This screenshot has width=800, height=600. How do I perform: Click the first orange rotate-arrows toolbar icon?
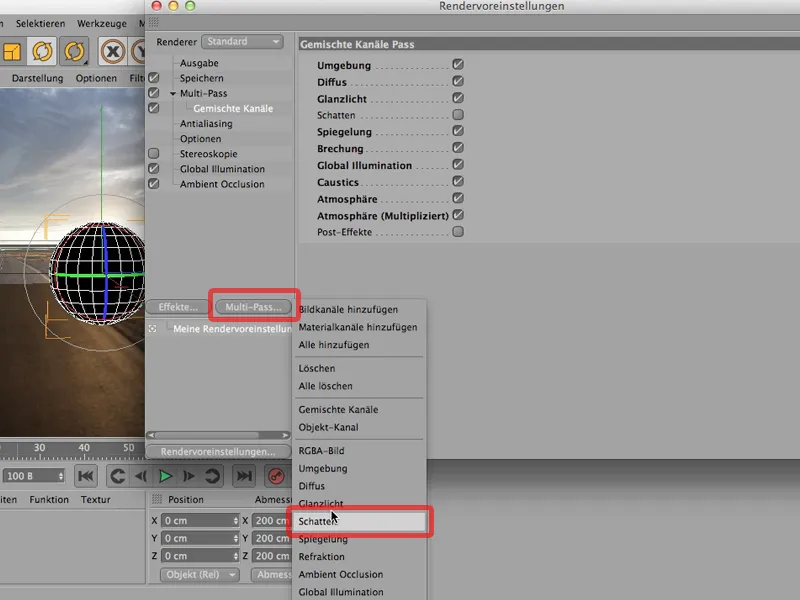[42, 51]
